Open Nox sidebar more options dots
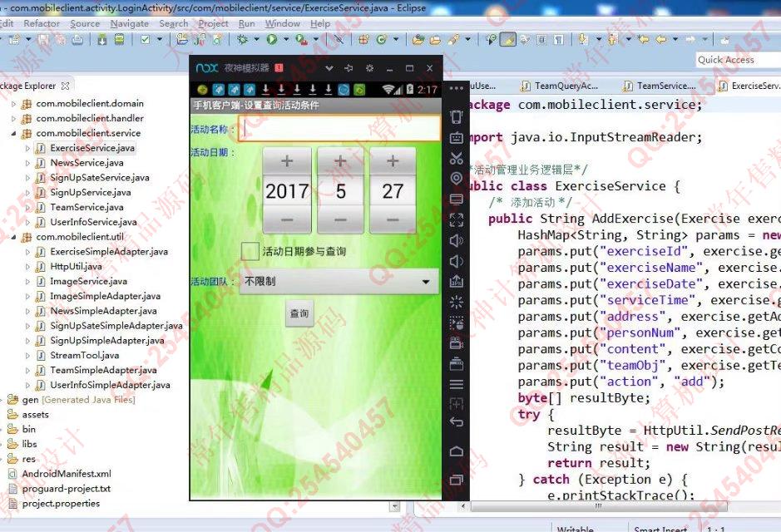The width and height of the screenshot is (781, 532). point(457,88)
